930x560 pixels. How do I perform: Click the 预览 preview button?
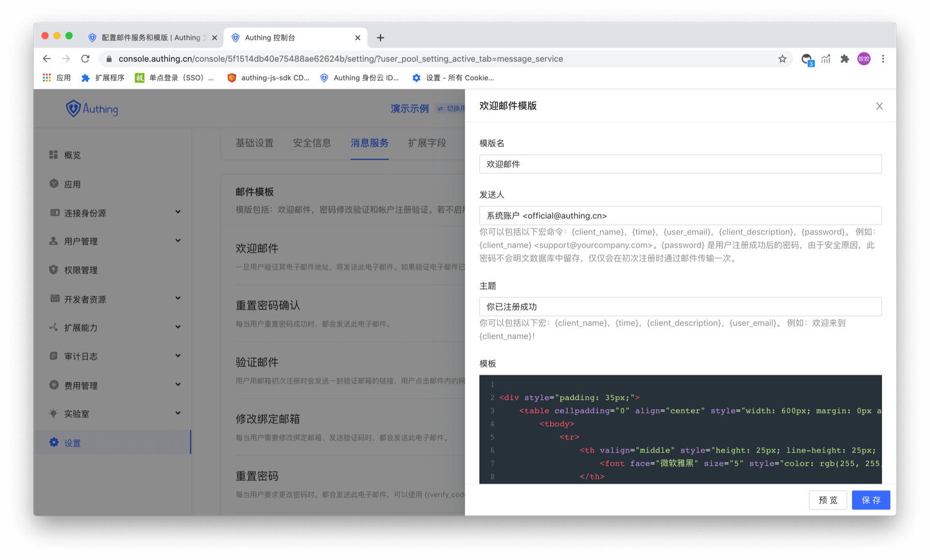tap(828, 500)
